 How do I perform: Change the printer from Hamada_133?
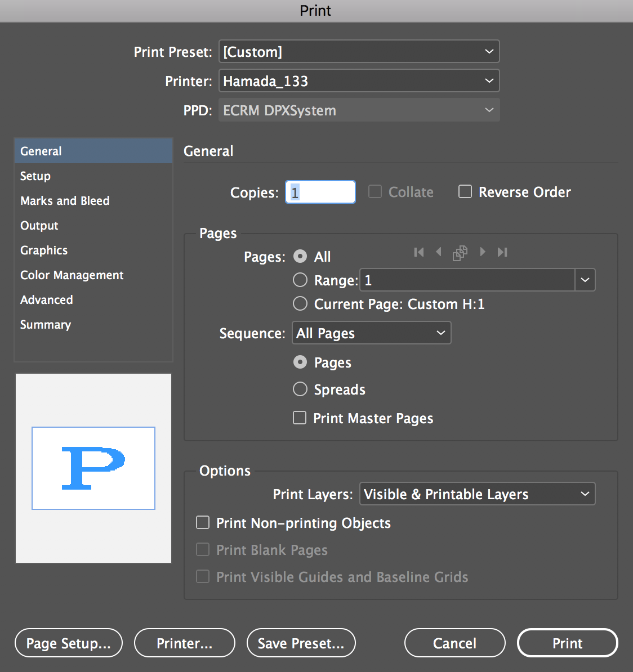click(x=359, y=80)
